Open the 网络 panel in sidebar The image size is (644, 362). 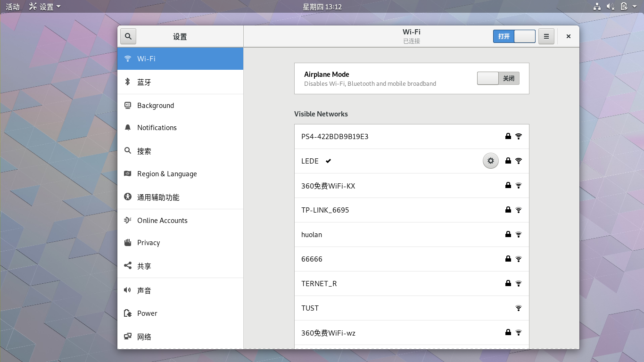click(x=144, y=337)
